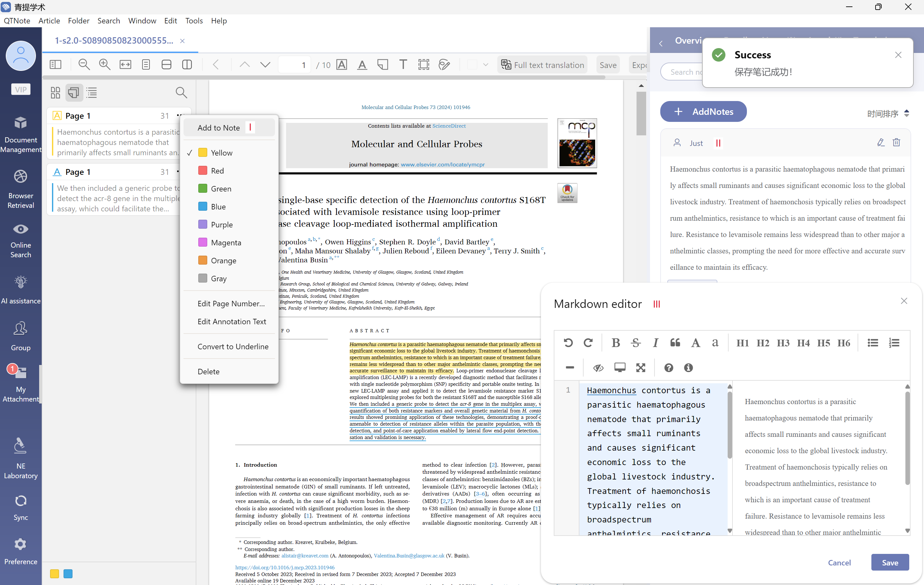Select two-column split view icon
This screenshot has width=924, height=585.
187,64
